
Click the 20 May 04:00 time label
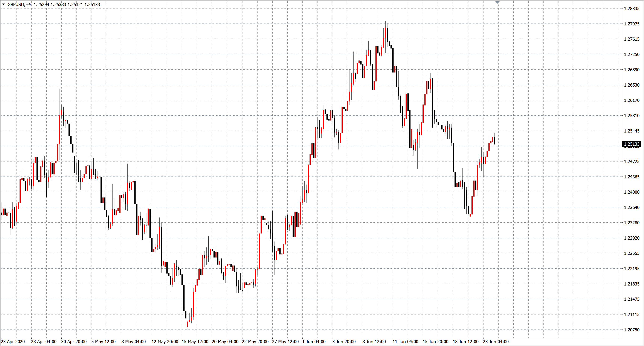tap(225, 342)
